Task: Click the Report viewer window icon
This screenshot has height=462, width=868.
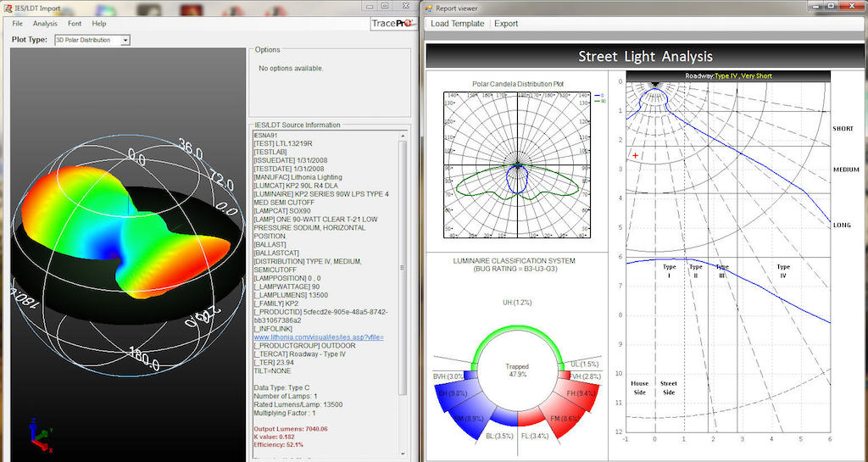Action: click(x=431, y=7)
